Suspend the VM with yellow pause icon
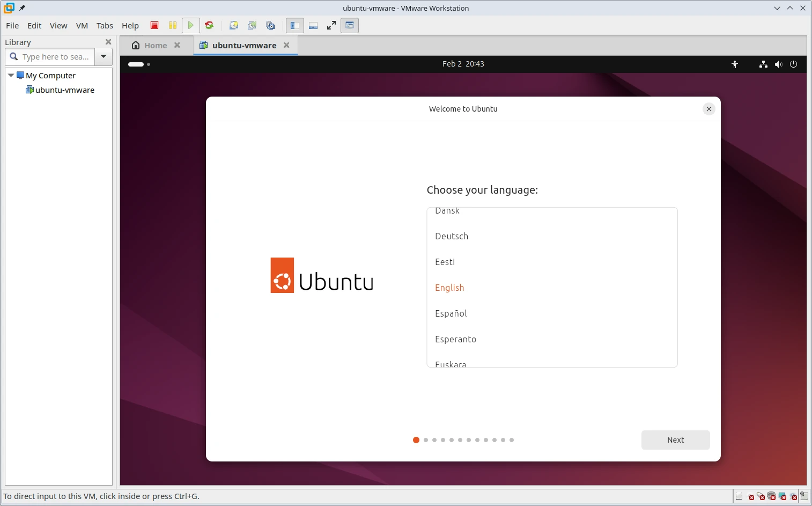This screenshot has height=506, width=812. tap(173, 25)
